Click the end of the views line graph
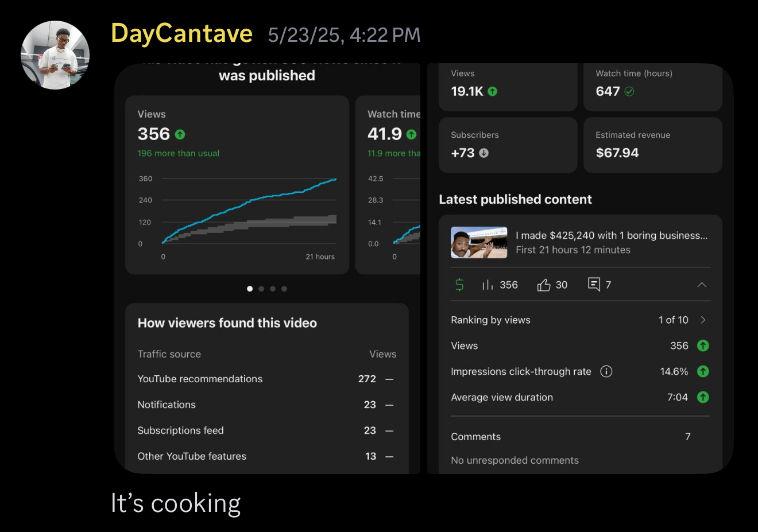 [335, 180]
